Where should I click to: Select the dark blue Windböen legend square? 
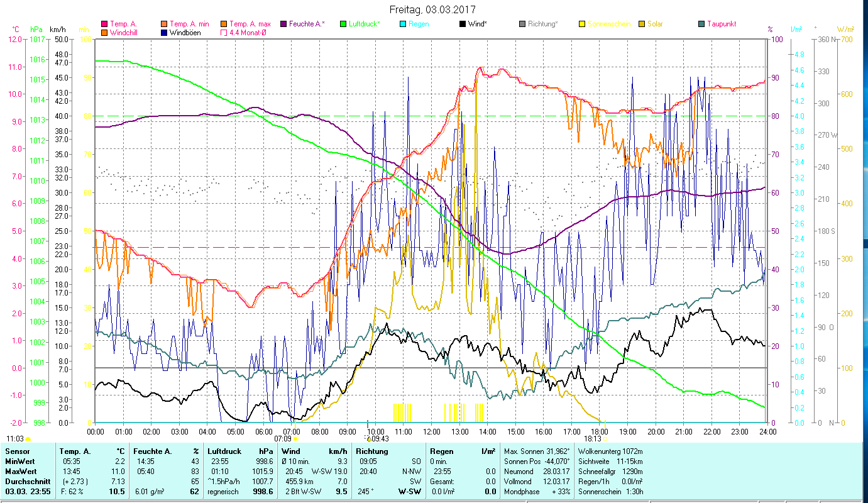pos(164,33)
